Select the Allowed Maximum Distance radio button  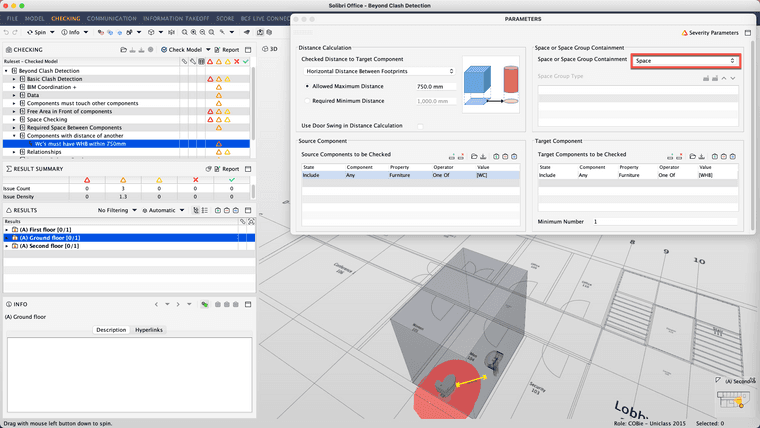pos(307,86)
